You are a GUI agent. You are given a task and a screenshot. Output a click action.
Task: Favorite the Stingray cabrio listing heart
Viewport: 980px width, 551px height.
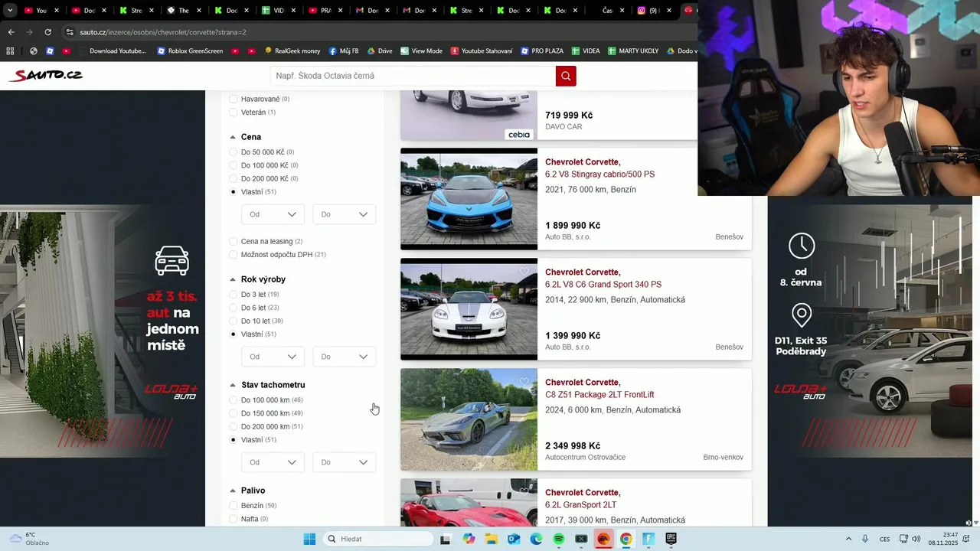[x=524, y=161]
